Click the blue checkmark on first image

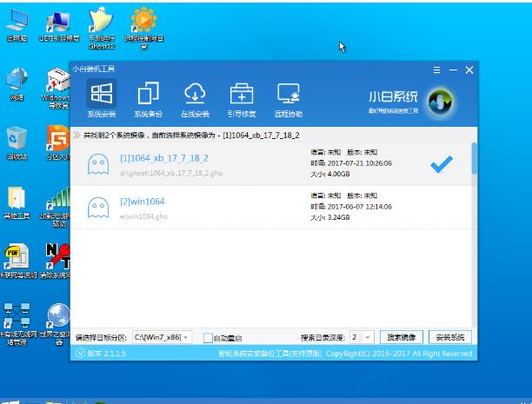point(442,164)
